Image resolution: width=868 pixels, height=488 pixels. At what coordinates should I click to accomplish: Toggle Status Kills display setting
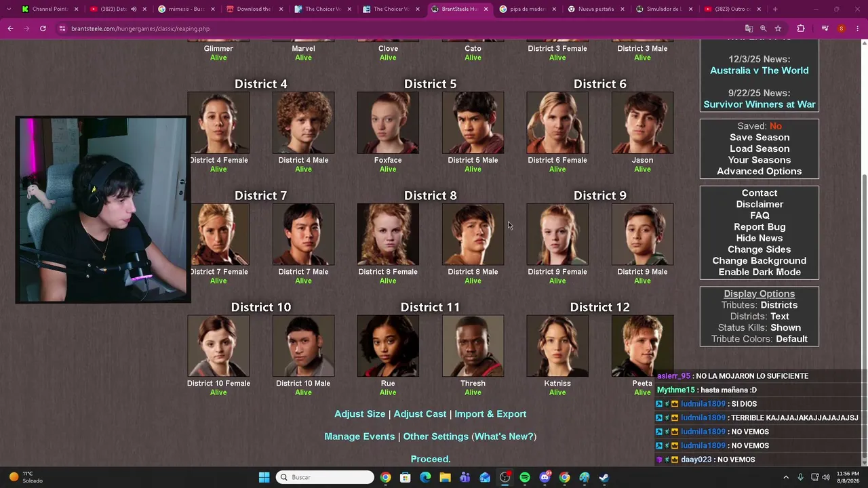click(x=785, y=327)
